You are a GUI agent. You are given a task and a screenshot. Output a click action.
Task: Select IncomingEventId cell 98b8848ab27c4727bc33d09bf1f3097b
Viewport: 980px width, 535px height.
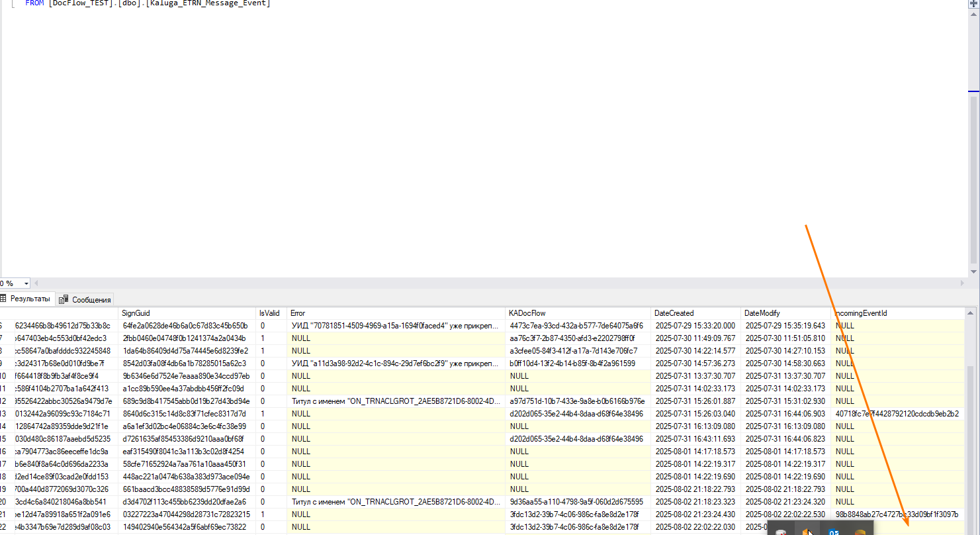(x=898, y=514)
